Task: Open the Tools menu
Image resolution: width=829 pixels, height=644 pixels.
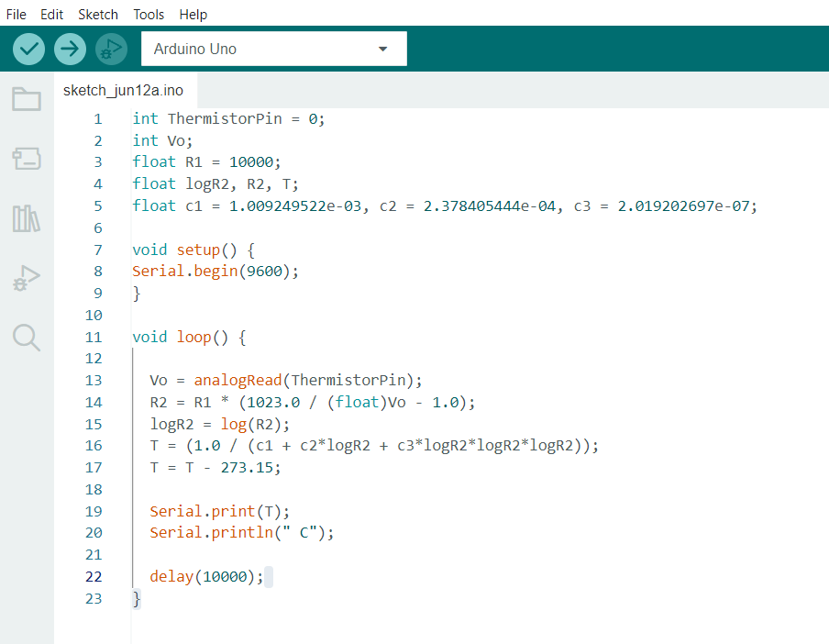Action: [x=149, y=14]
